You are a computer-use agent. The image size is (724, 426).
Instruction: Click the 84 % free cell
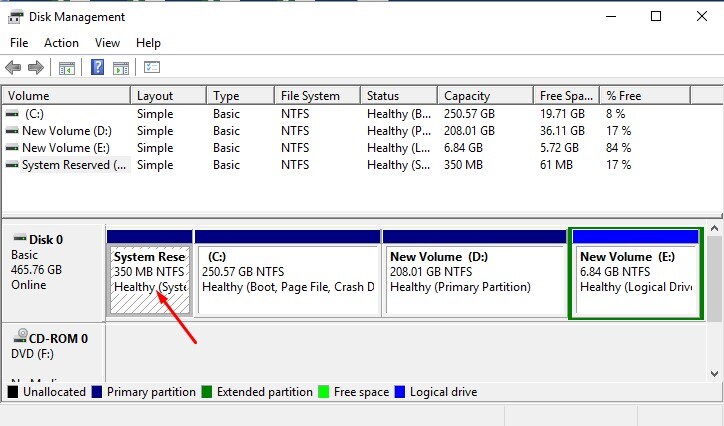pyautogui.click(x=619, y=148)
